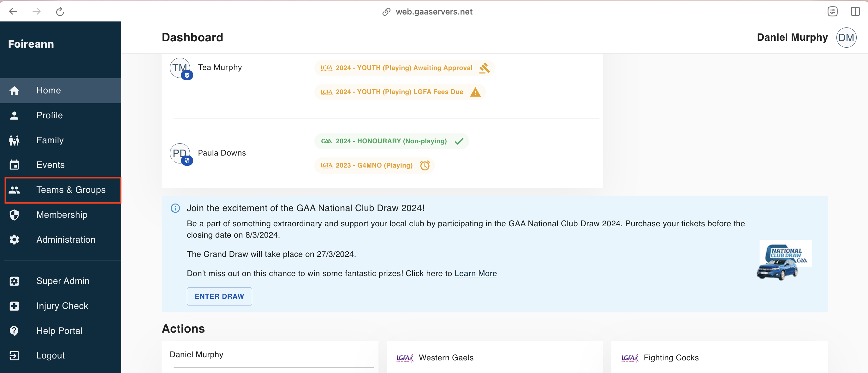Click the web.gaaservers.net address bar
Screen dimensions: 868x373
click(434, 12)
